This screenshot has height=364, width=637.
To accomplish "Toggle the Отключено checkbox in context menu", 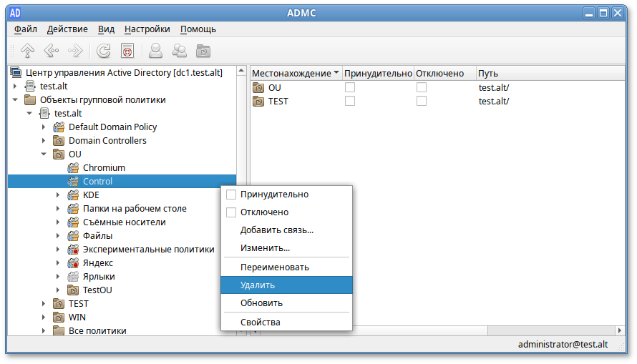I will (231, 212).
